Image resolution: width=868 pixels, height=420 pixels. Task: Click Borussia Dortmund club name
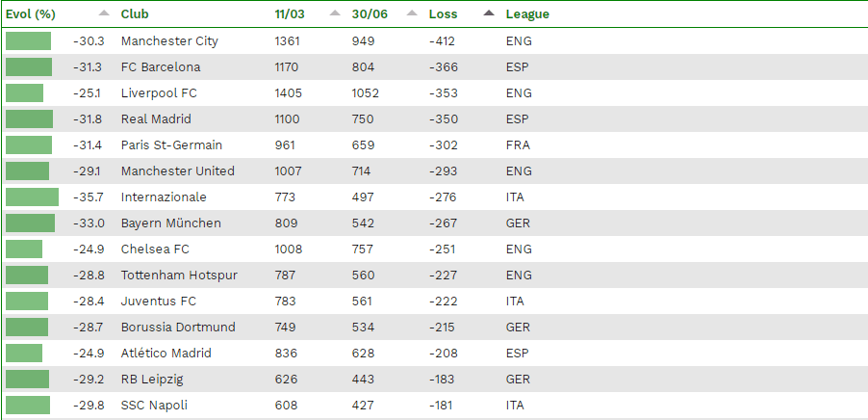click(x=178, y=328)
